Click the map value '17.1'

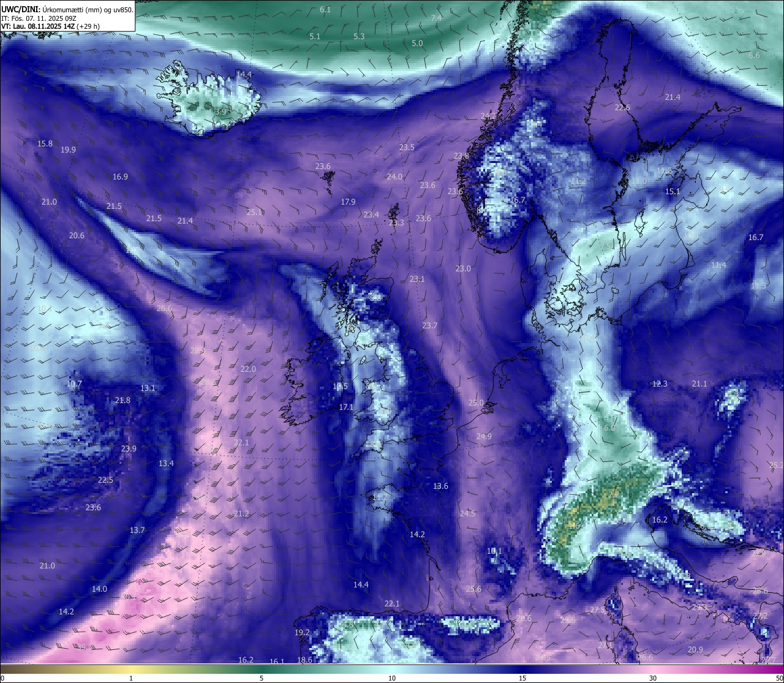click(346, 407)
